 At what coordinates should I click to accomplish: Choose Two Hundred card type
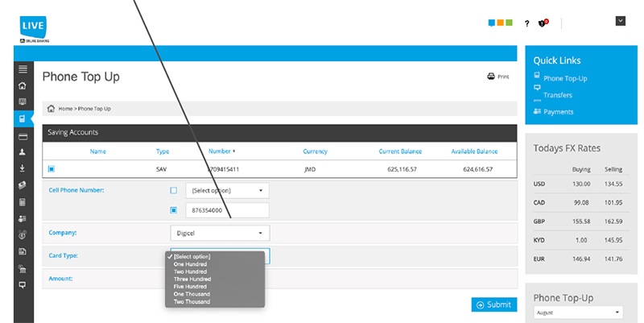pyautogui.click(x=190, y=271)
